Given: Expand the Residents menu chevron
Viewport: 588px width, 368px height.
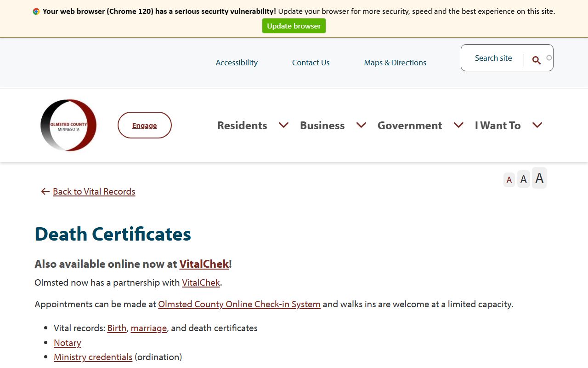Looking at the screenshot, I should coord(283,125).
